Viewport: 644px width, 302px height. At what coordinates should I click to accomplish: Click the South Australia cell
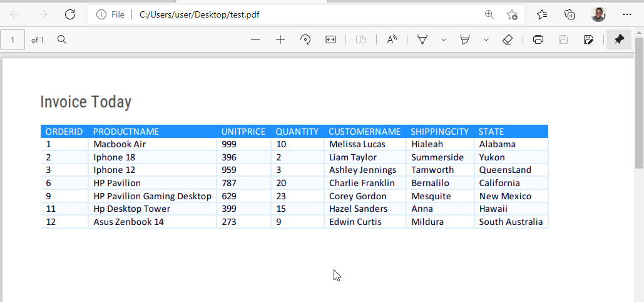511,222
